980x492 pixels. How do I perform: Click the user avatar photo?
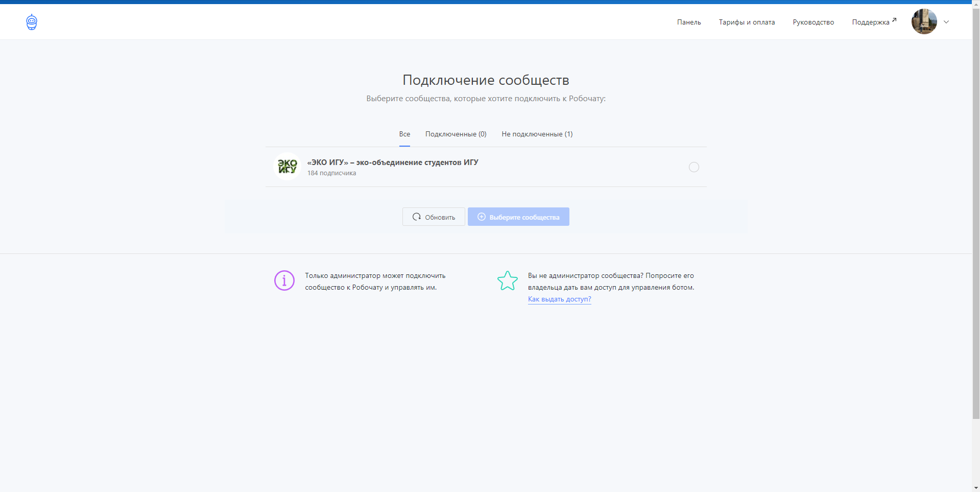point(924,21)
